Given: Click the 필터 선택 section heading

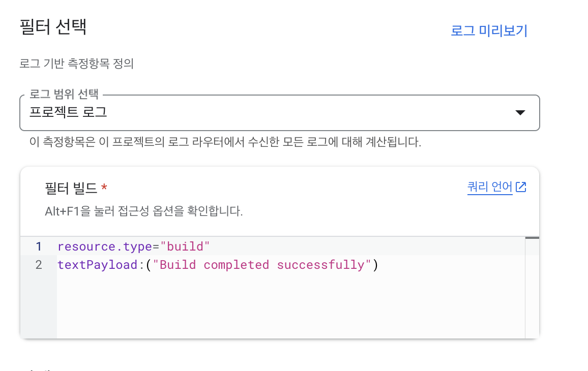Looking at the screenshot, I should 53,26.
